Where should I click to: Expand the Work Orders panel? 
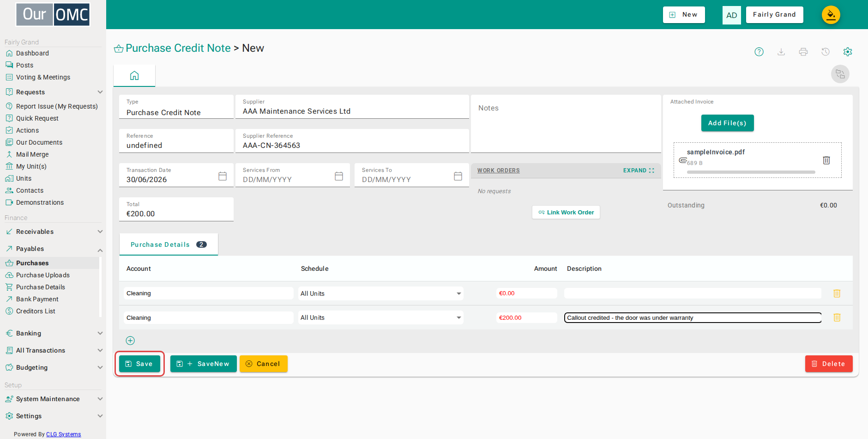click(639, 171)
